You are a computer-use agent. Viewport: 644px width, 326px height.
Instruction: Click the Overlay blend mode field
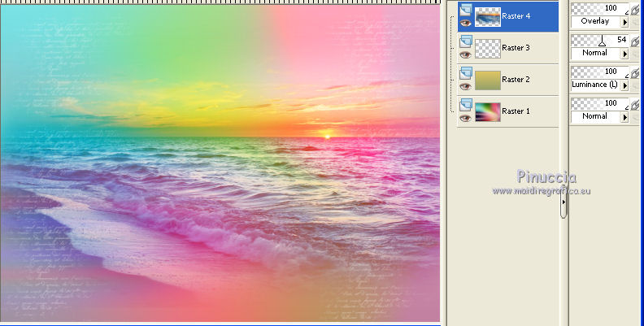pyautogui.click(x=595, y=21)
